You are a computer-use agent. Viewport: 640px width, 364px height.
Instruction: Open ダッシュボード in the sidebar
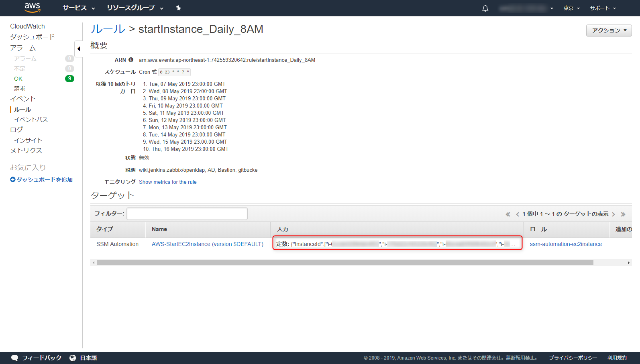(33, 37)
